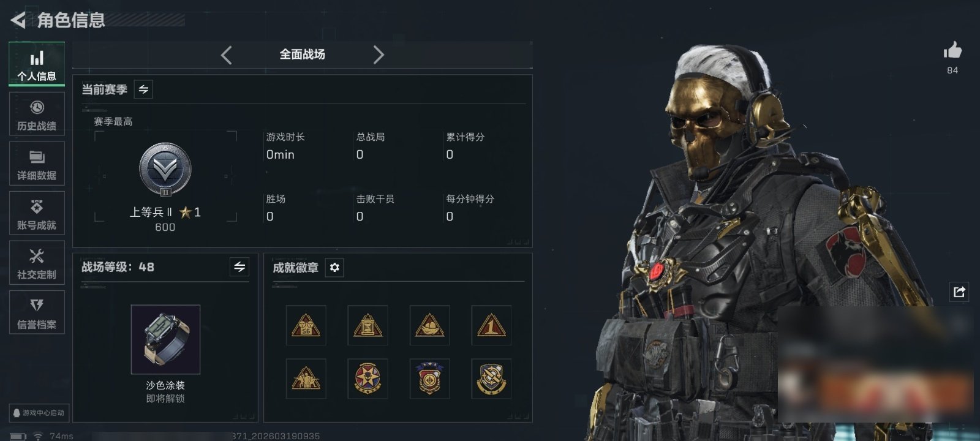Select the star emblem achievement badge

point(367,379)
